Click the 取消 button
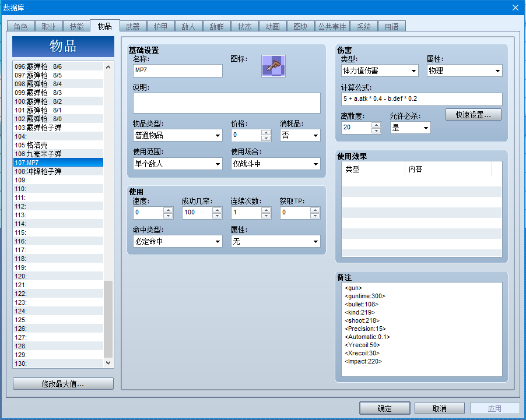 440,408
